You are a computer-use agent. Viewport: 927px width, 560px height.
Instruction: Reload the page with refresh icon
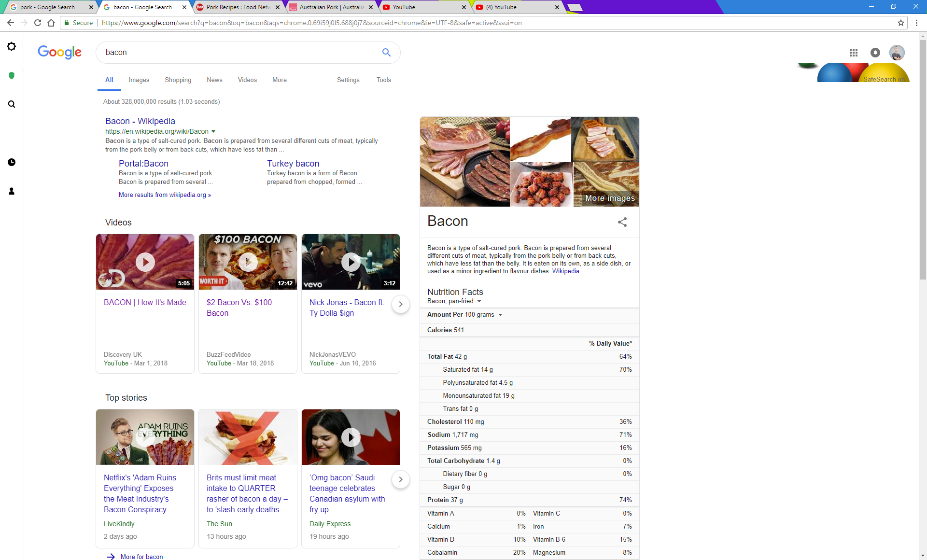(x=38, y=23)
